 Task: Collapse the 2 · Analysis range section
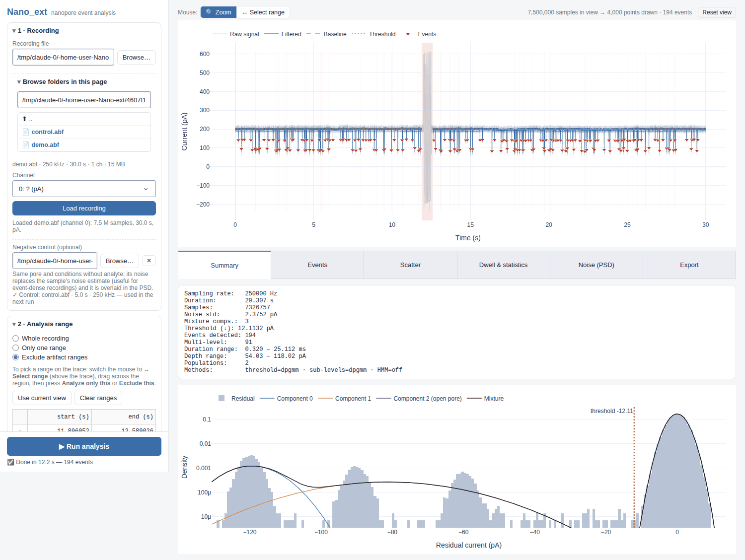point(43,324)
